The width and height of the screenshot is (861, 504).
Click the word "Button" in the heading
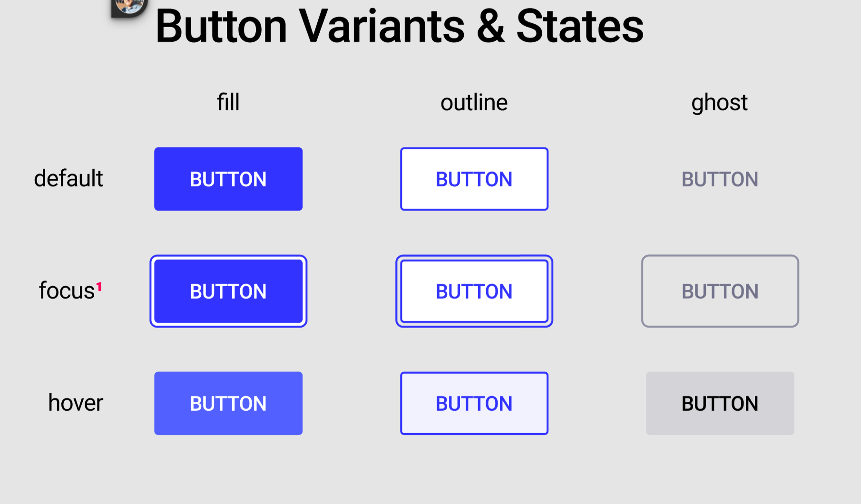point(221,26)
